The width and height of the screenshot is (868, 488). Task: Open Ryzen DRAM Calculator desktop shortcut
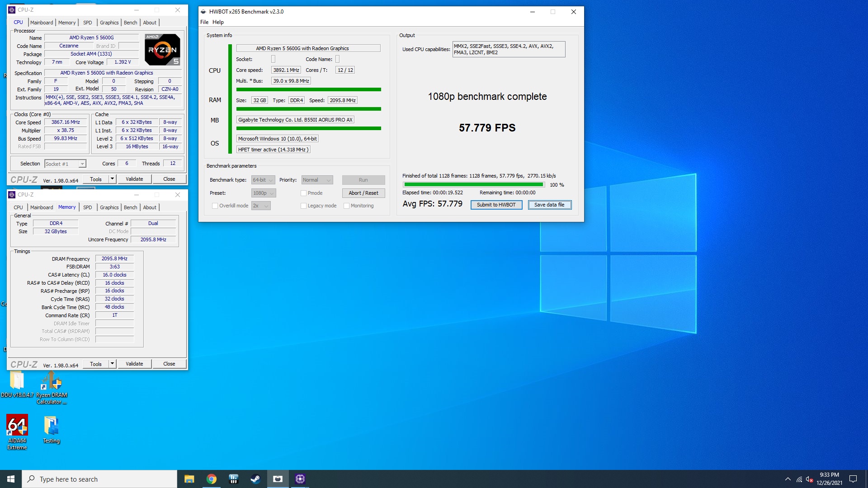[x=52, y=388]
